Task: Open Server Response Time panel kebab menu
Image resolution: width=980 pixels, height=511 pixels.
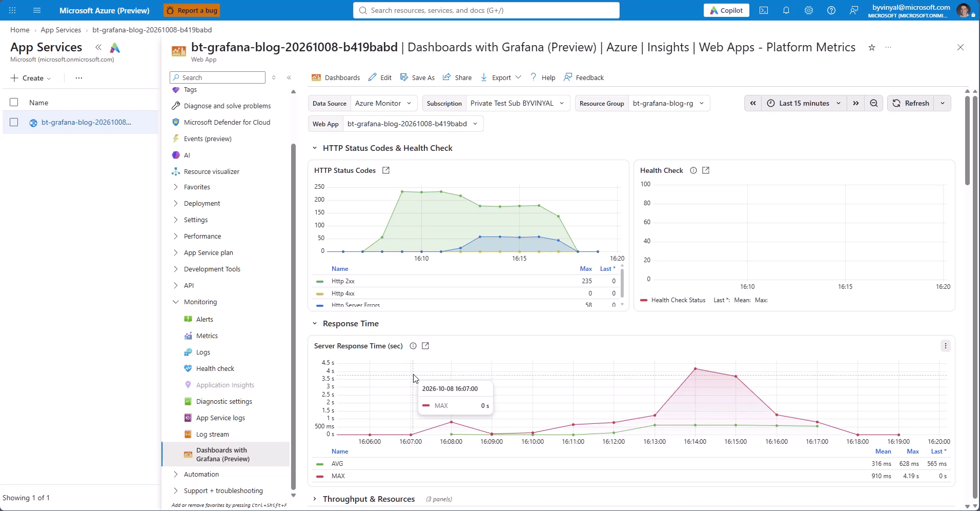Action: point(946,346)
